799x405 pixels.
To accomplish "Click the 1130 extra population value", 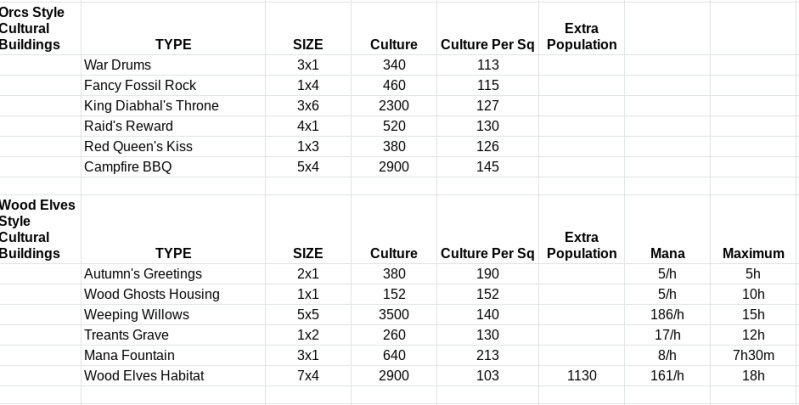I will (581, 374).
